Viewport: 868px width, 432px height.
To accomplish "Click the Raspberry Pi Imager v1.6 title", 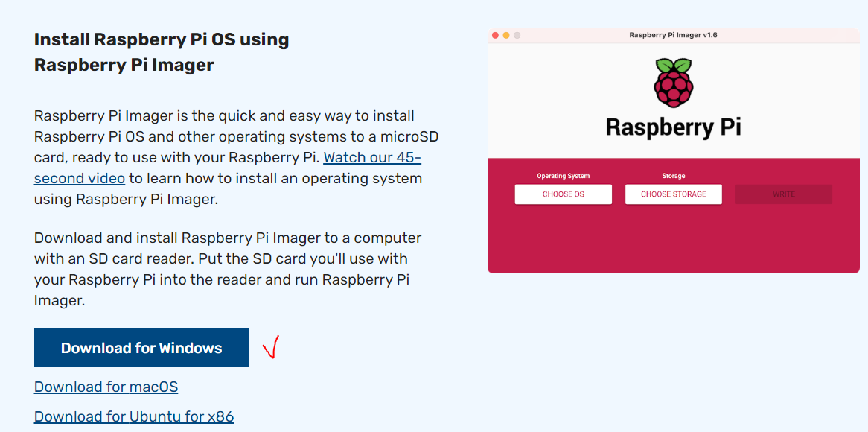I will coord(673,35).
